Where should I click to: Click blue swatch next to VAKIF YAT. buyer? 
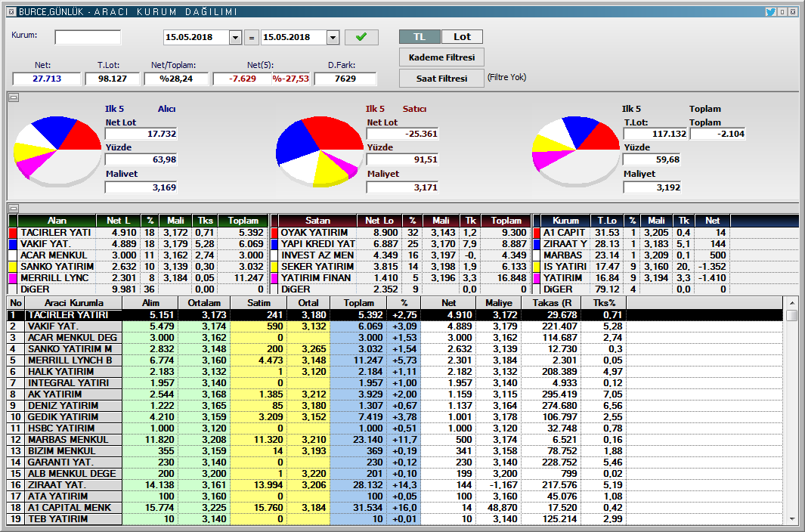(13, 244)
